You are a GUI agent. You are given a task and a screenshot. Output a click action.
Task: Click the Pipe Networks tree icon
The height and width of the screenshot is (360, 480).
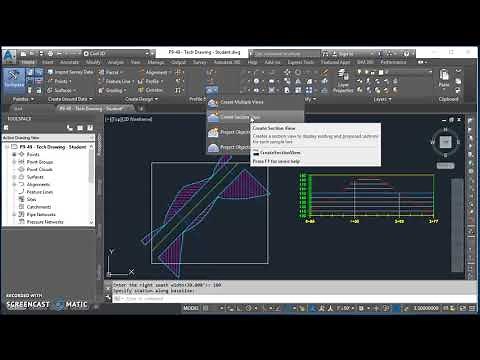[22, 214]
